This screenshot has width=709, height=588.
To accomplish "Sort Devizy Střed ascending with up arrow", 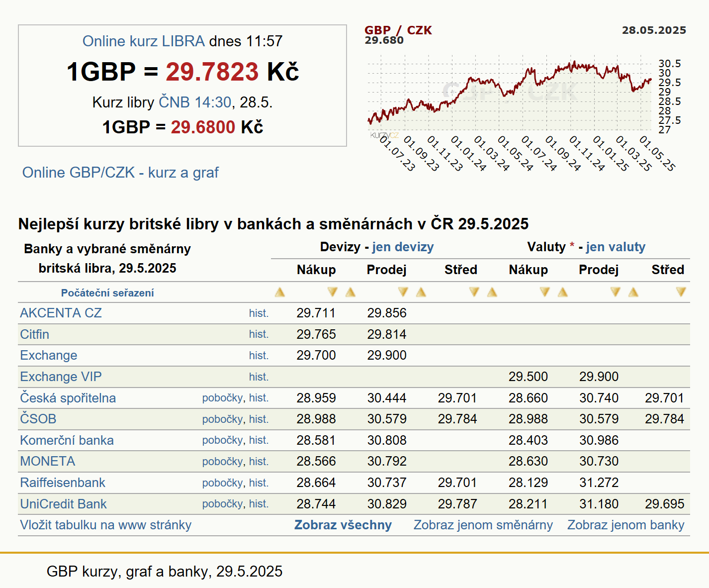I will tap(421, 292).
